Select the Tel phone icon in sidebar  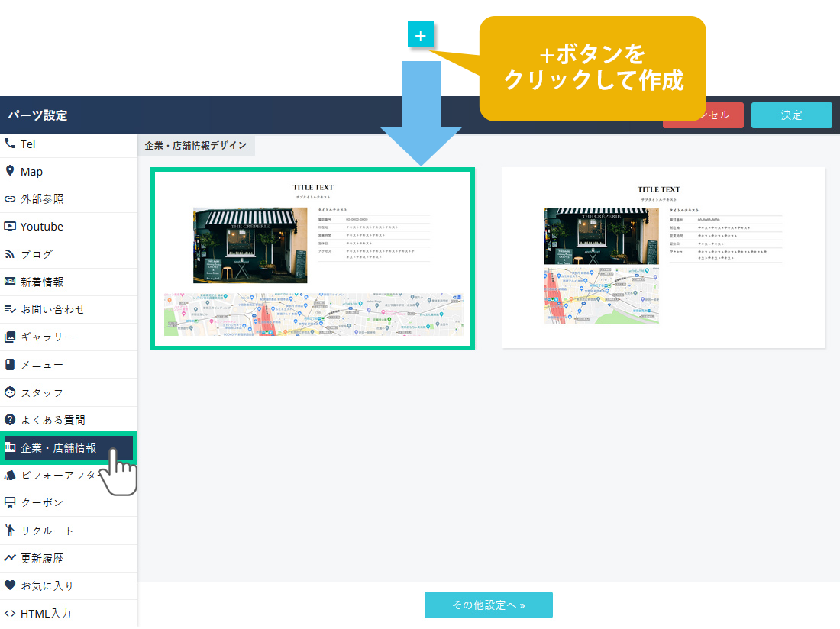10,144
